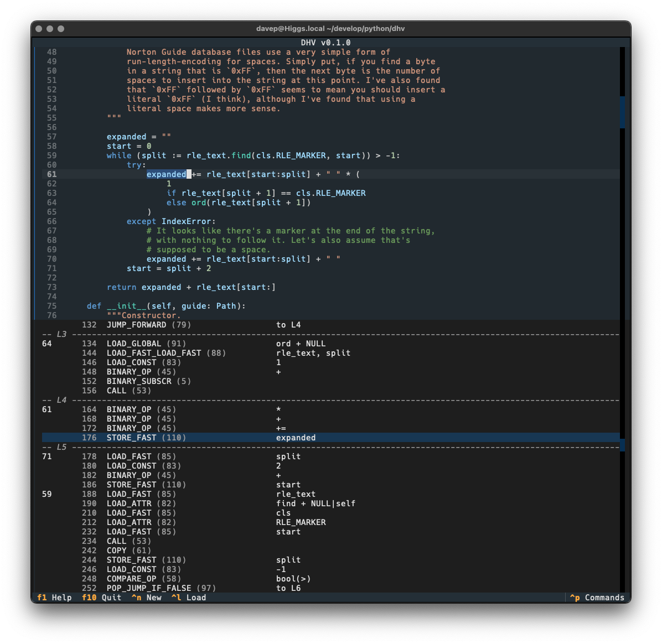Select docstring line 52 about 0xFF followed
The height and width of the screenshot is (644, 662).
[x=331, y=90]
